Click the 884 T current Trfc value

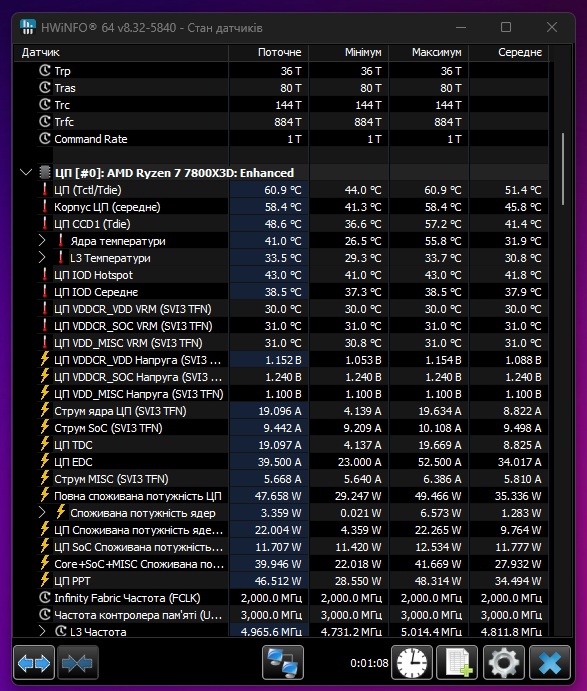pyautogui.click(x=287, y=122)
